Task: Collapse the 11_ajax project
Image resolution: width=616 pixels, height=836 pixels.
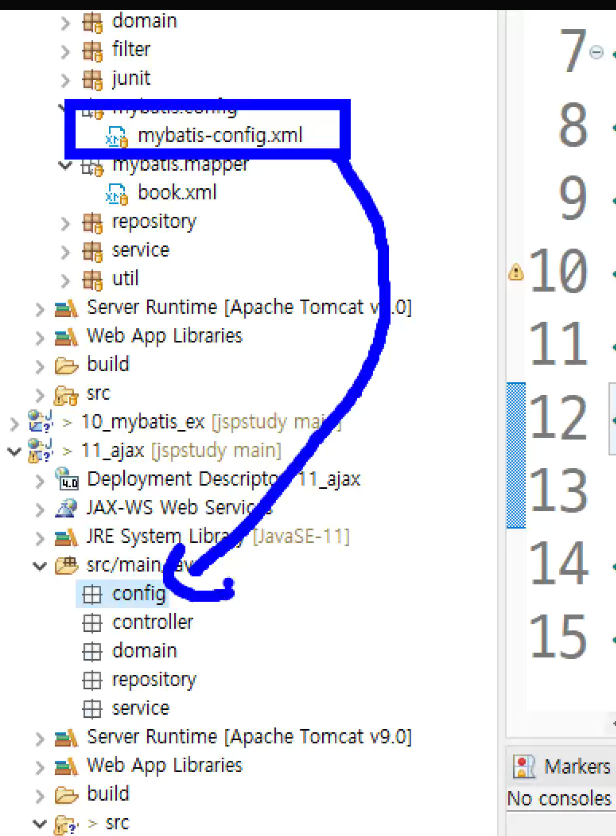Action: [14, 452]
